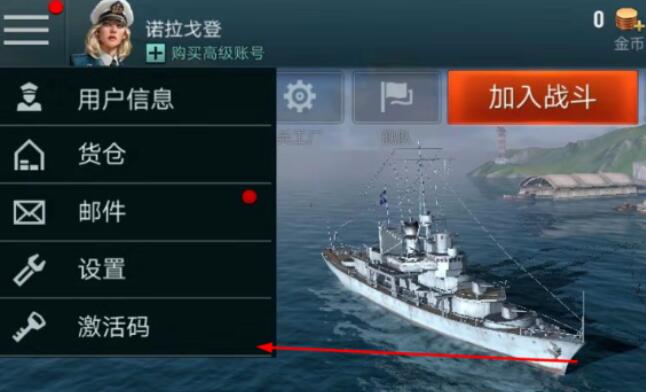The width and height of the screenshot is (646, 392).
Task: Click player name 诺拉戈登
Action: 184,29
